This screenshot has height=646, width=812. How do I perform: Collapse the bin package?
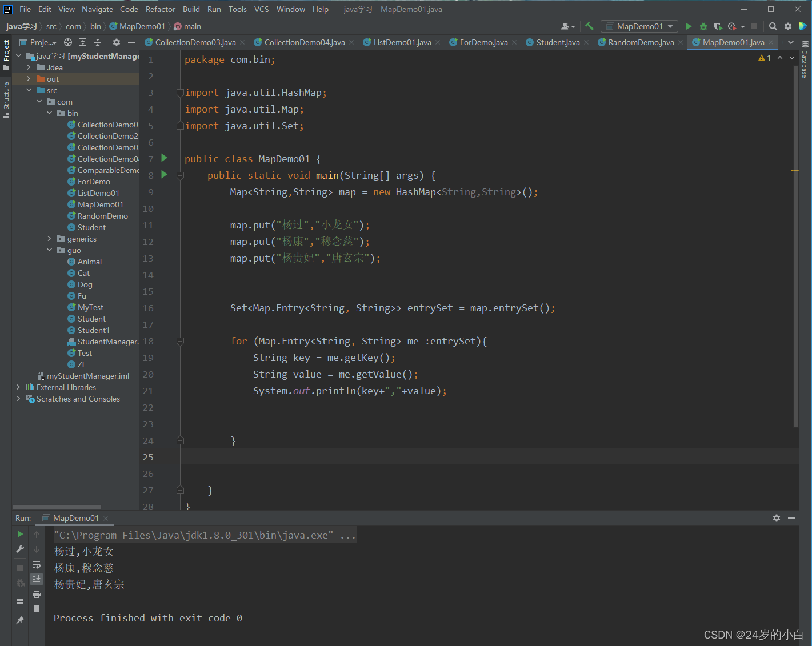point(49,113)
